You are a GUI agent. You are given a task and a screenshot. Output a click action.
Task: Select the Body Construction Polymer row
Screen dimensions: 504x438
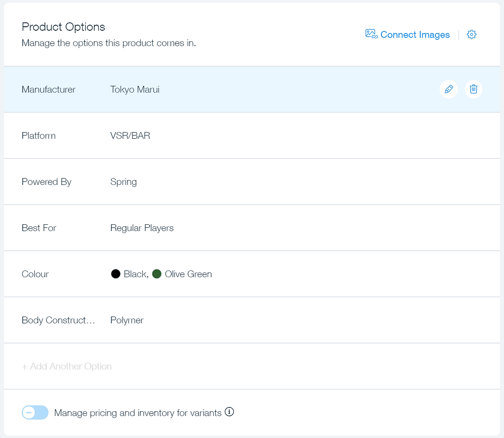tap(252, 320)
